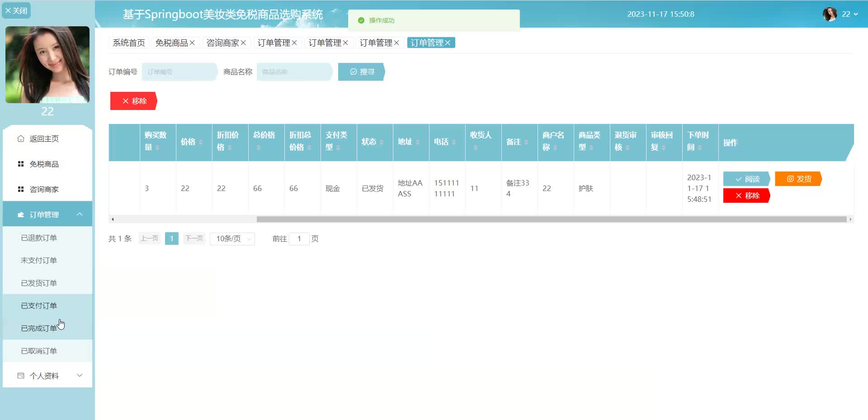Viewport: 868px width, 420px height.
Task: Open 免税商品 in the sidebar
Action: coord(47,164)
